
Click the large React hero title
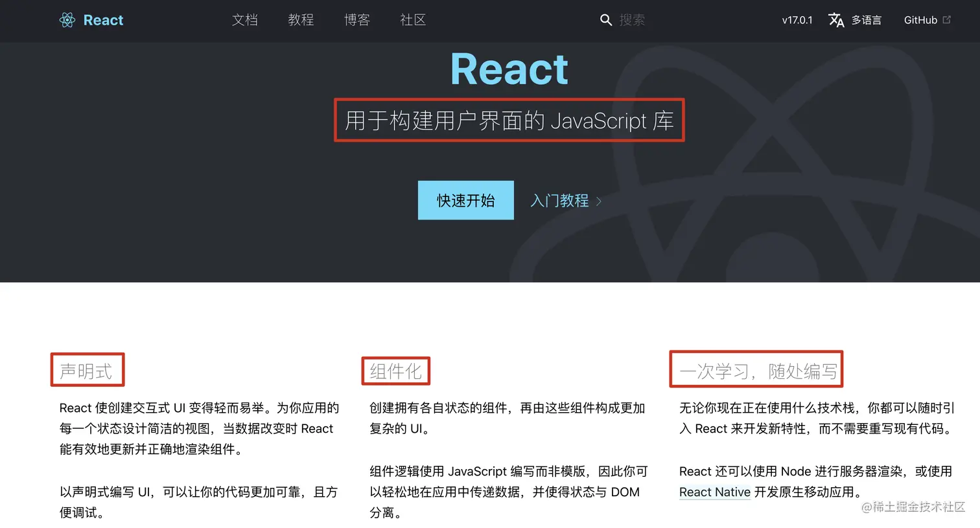coord(509,69)
